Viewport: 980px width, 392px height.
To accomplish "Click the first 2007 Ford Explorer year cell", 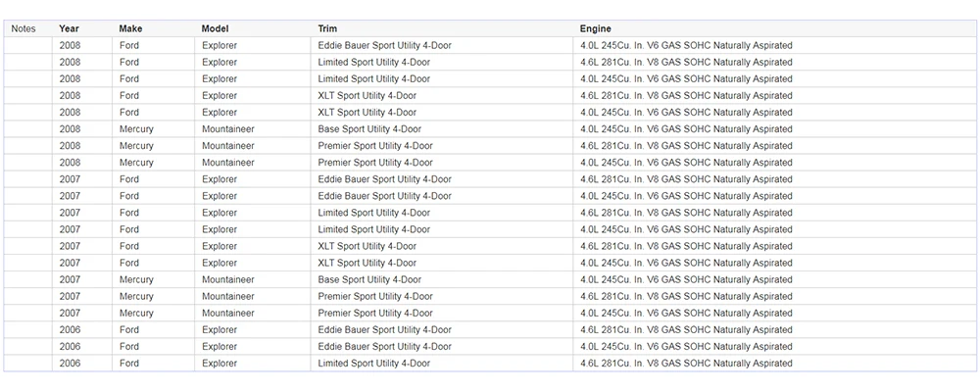I will (x=82, y=179).
